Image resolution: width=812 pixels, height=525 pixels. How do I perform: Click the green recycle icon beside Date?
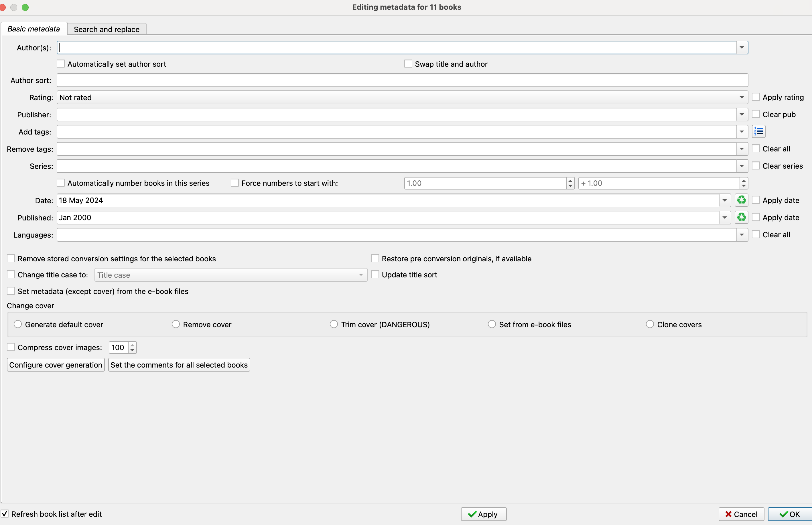(741, 200)
